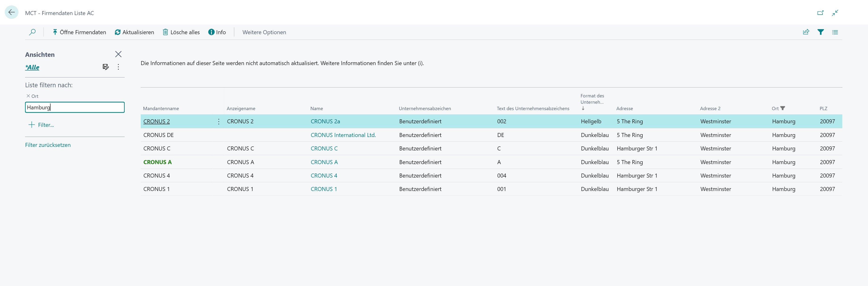The width and height of the screenshot is (868, 286).
Task: Click the save view icon
Action: pos(106,67)
